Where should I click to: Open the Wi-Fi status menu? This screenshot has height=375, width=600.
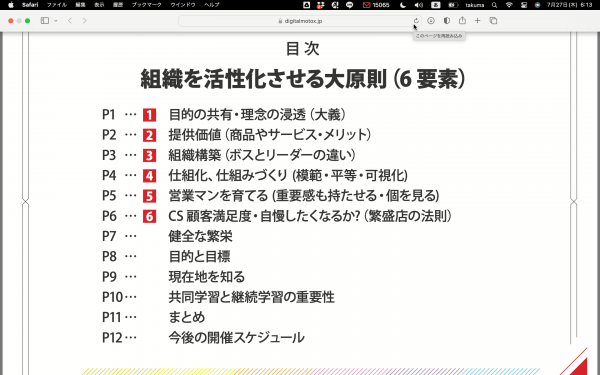[509, 5]
